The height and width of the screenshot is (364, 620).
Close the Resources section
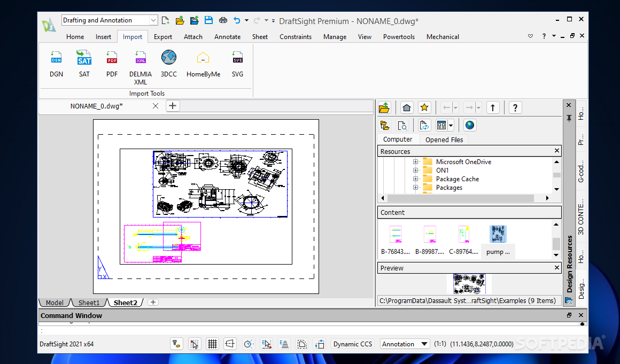pyautogui.click(x=557, y=151)
